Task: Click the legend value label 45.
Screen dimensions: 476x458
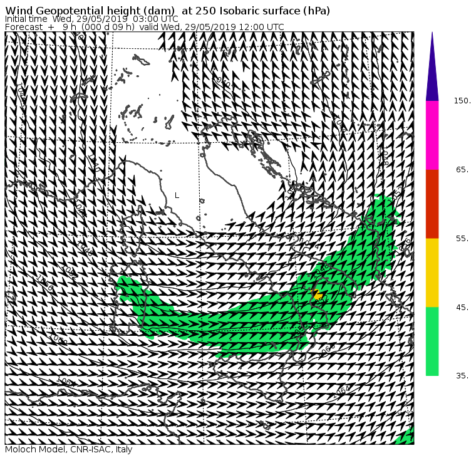Action: click(463, 308)
